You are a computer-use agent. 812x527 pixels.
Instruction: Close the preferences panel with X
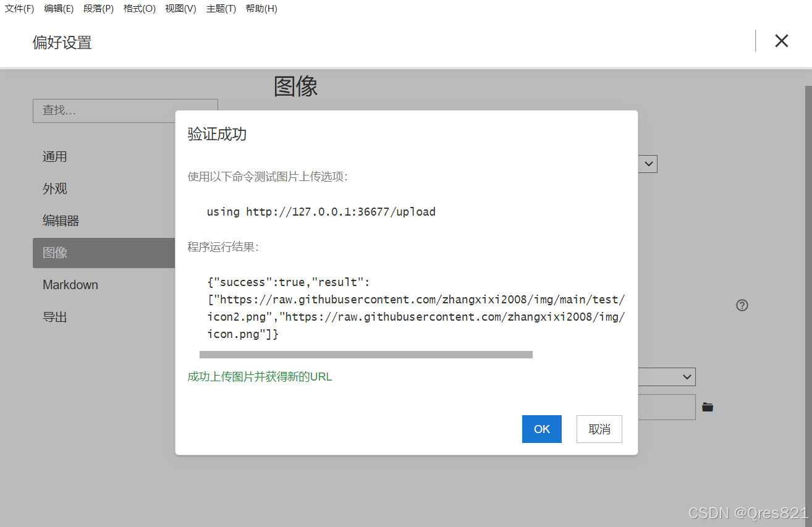coord(781,41)
